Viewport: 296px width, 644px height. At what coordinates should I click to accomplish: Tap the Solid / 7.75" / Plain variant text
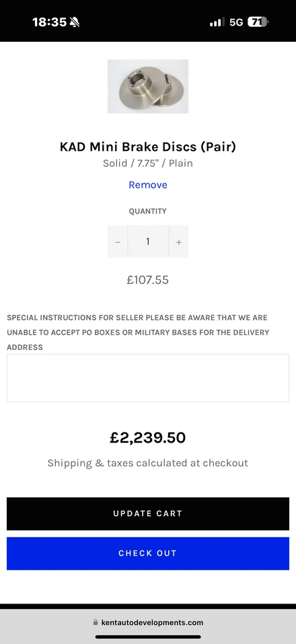click(x=148, y=163)
